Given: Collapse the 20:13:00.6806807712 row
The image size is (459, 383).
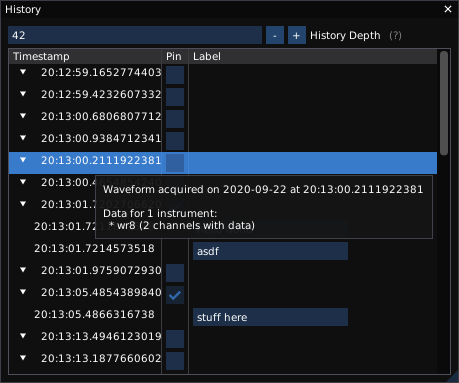Looking at the screenshot, I should [x=23, y=116].
